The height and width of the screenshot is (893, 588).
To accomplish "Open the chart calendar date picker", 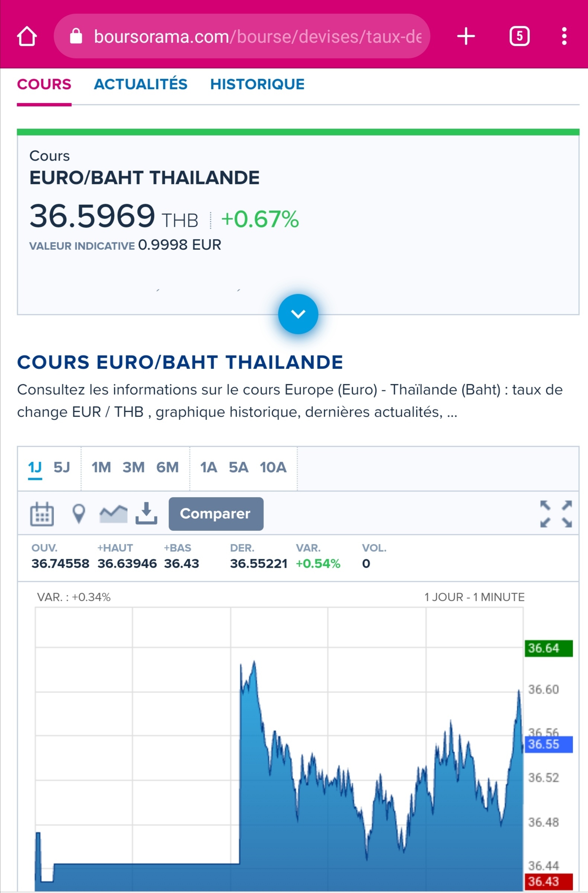I will 42,514.
